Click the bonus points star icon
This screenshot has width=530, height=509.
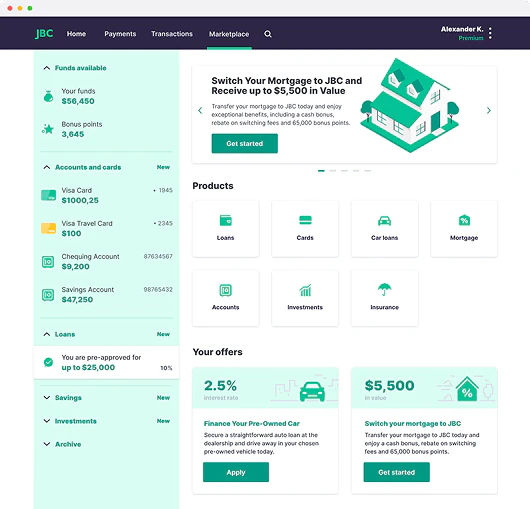coord(48,129)
